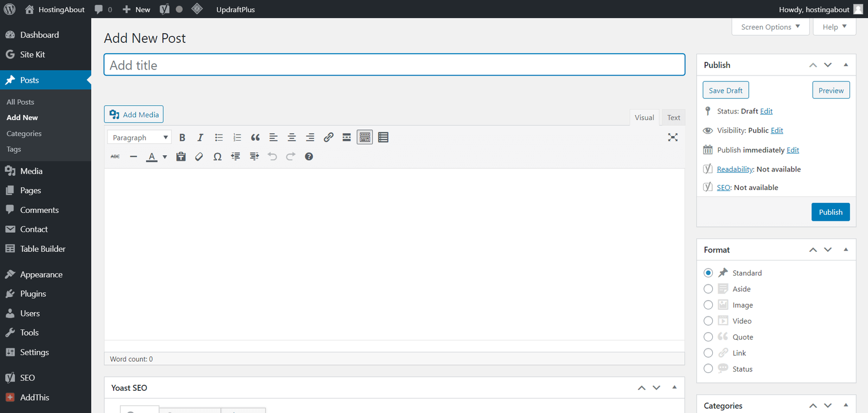868x413 pixels.
Task: Apply italic formatting
Action: coord(200,138)
